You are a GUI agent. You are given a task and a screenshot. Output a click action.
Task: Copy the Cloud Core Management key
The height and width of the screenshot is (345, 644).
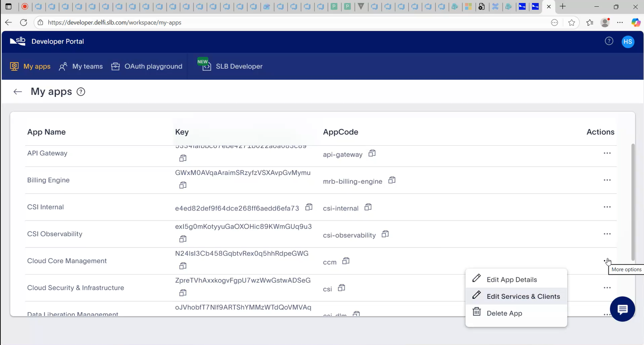coord(183,266)
